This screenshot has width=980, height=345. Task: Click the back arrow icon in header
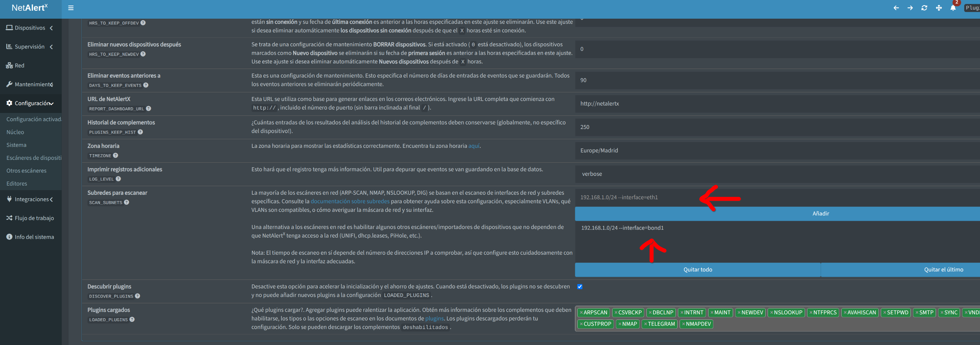click(x=896, y=8)
